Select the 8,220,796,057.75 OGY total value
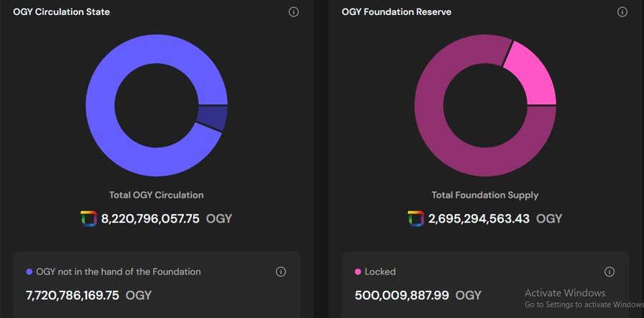 click(x=166, y=218)
